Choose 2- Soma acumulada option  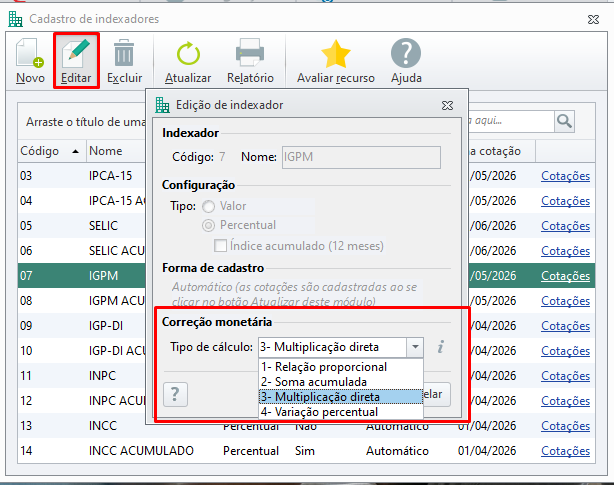pyautogui.click(x=341, y=382)
